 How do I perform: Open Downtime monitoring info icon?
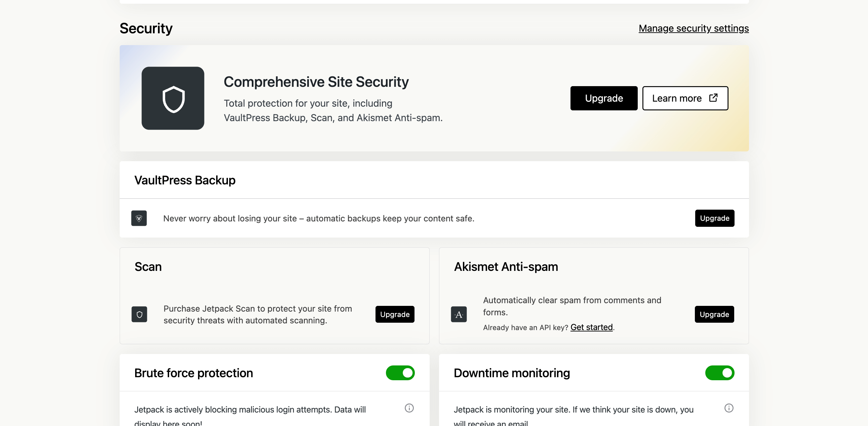point(728,408)
